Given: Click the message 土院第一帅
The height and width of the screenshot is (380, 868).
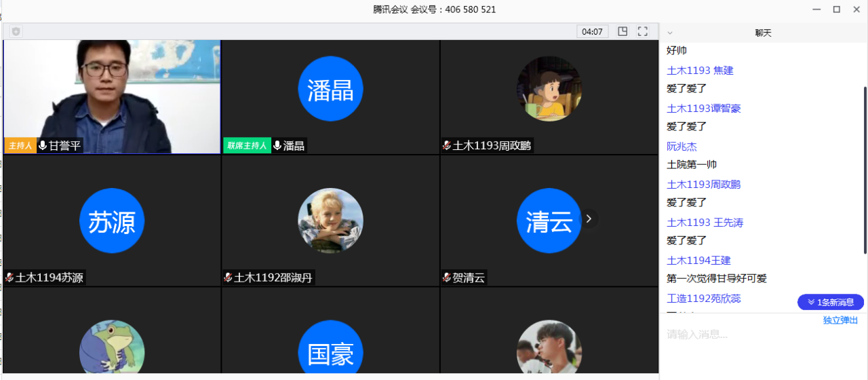Looking at the screenshot, I should coord(692,165).
